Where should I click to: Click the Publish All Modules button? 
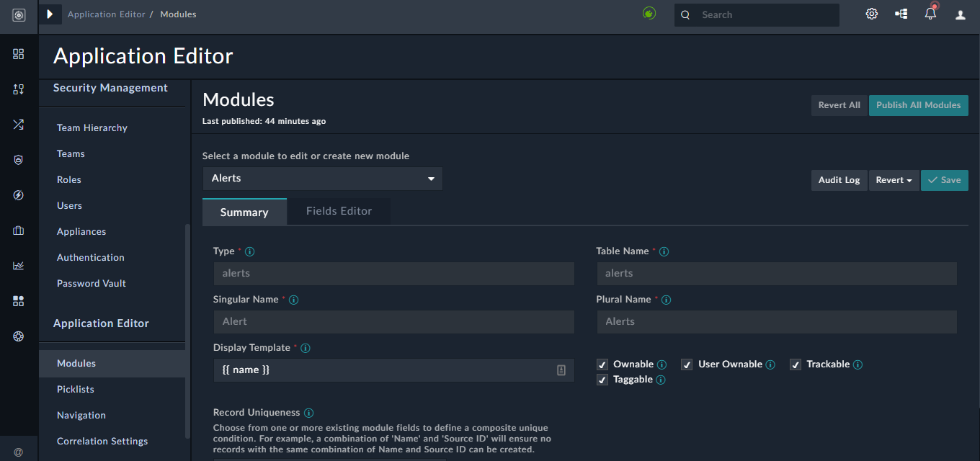(918, 105)
